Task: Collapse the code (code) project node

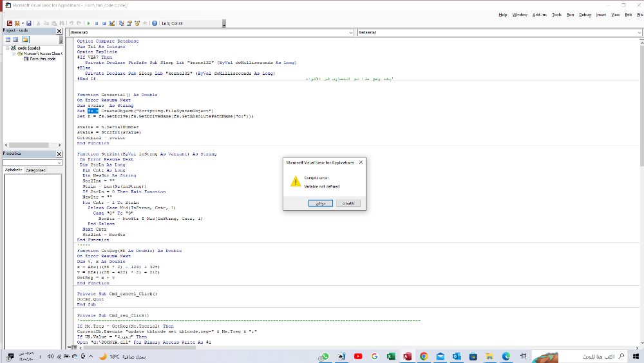Action: (7, 48)
